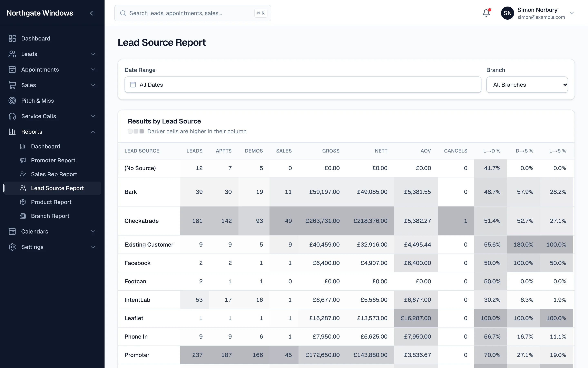The image size is (588, 368).
Task: Click the search leads input field
Action: 193,13
